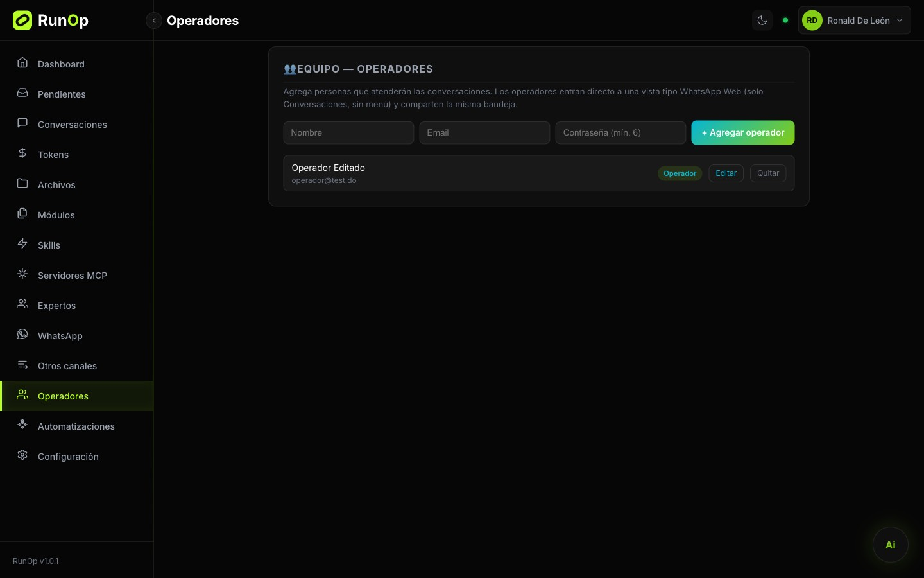This screenshot has height=578, width=924.
Task: Click the Skills lightning bolt icon
Action: (x=22, y=244)
